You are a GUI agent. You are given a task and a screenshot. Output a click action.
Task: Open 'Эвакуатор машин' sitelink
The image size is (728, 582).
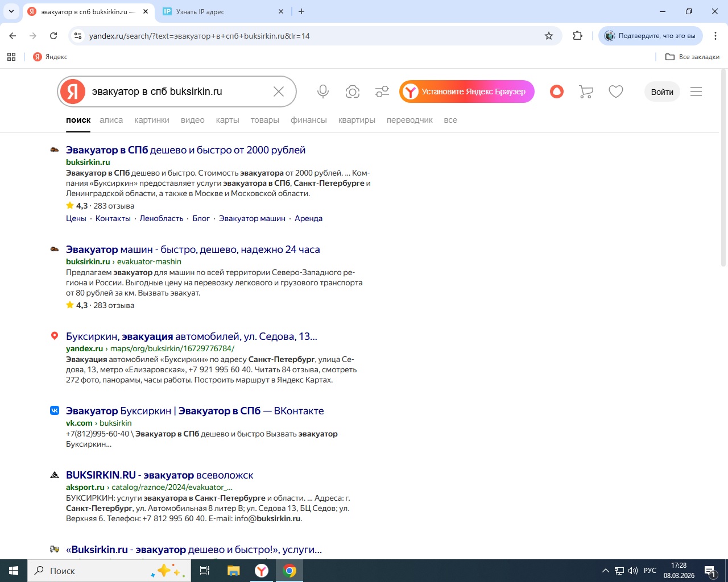pos(252,218)
